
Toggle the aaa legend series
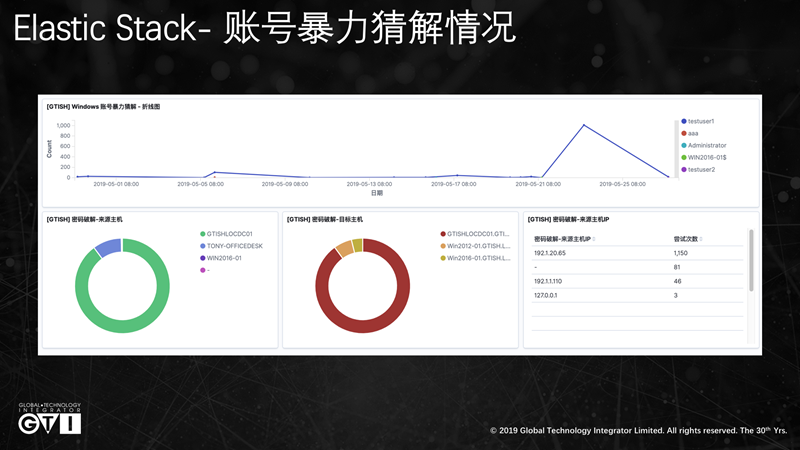(690, 133)
